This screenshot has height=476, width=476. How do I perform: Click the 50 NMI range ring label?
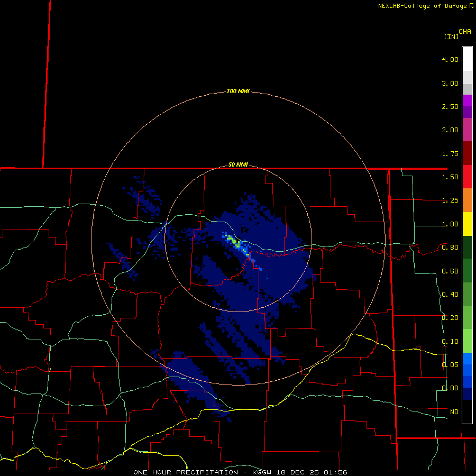coord(238,164)
